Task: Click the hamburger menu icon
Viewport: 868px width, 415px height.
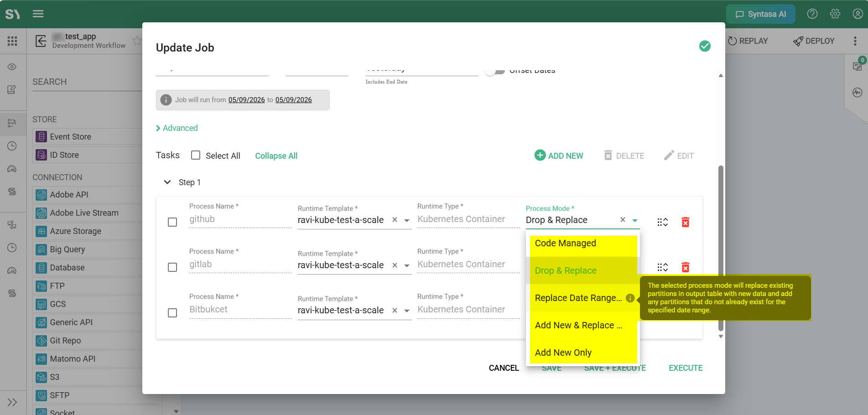Action: [38, 14]
